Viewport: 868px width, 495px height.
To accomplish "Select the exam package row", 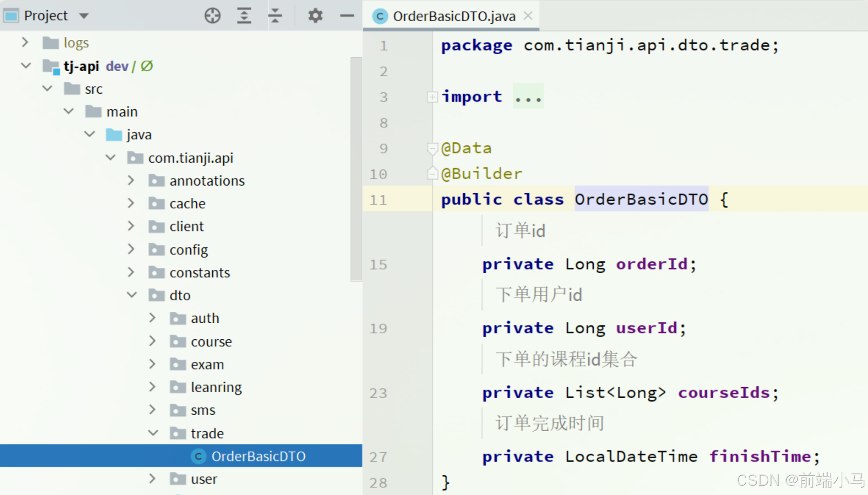I will pos(181,364).
